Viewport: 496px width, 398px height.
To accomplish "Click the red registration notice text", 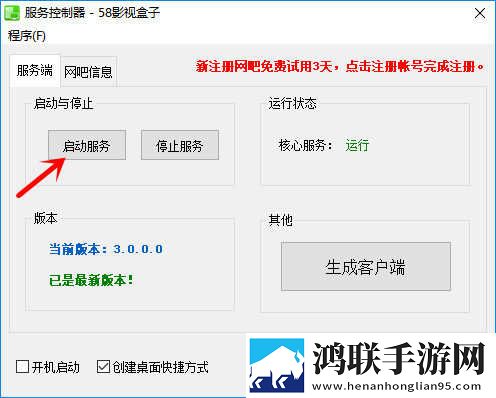I will (340, 66).
